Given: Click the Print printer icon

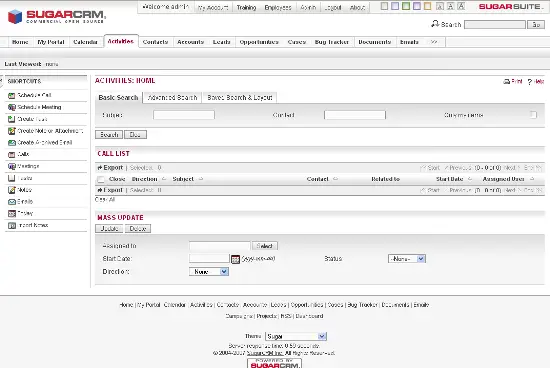Looking at the screenshot, I should [x=507, y=81].
